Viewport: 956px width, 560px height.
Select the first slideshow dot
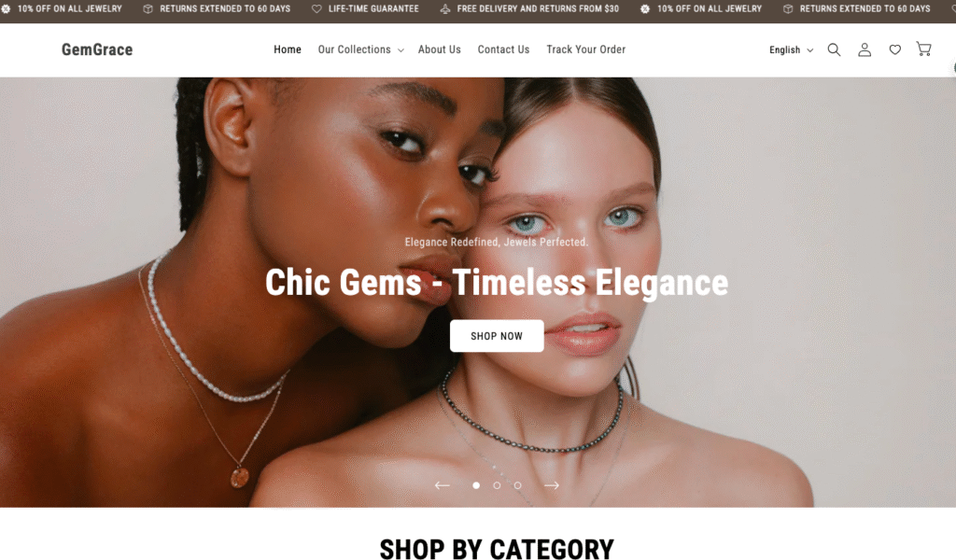[x=476, y=485]
